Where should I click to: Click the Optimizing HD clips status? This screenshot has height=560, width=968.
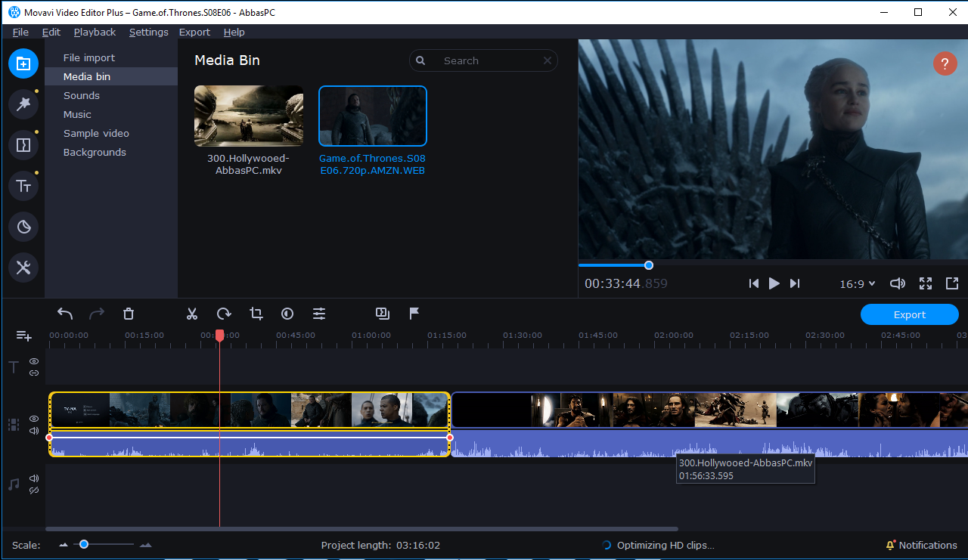(x=658, y=545)
